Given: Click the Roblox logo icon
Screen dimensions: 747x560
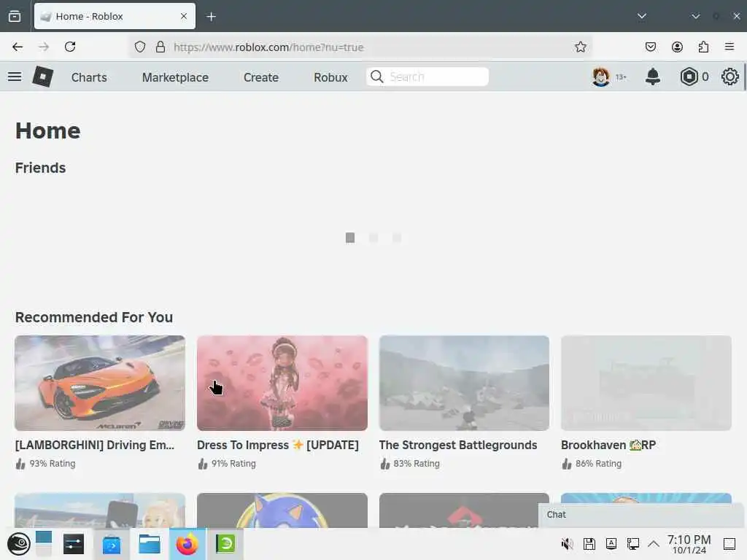Looking at the screenshot, I should coord(42,77).
